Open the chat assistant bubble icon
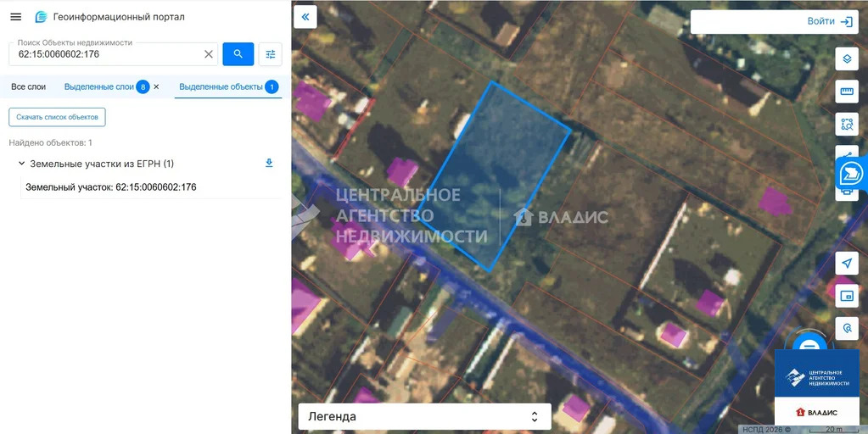 click(852, 174)
